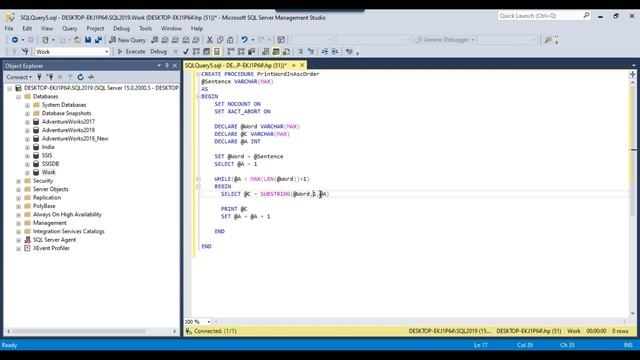Click the Parse checkmark icon
The width and height of the screenshot is (640, 360).
[x=186, y=51]
